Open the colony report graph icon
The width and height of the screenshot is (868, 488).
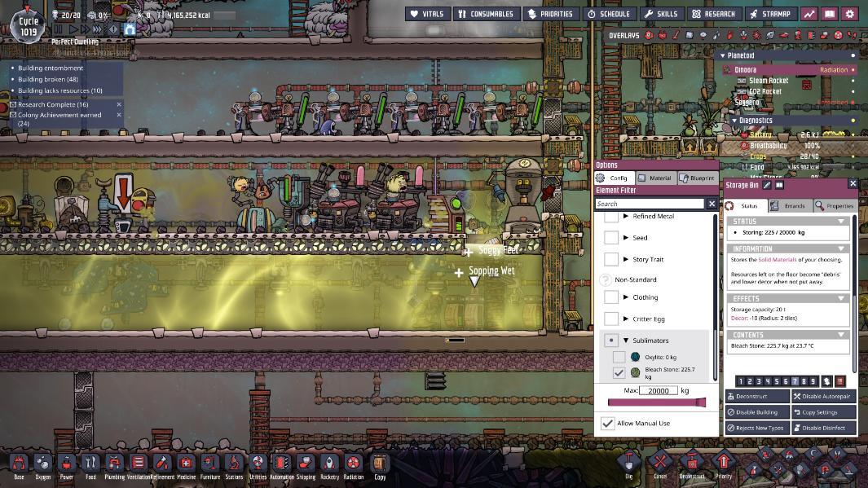(809, 14)
